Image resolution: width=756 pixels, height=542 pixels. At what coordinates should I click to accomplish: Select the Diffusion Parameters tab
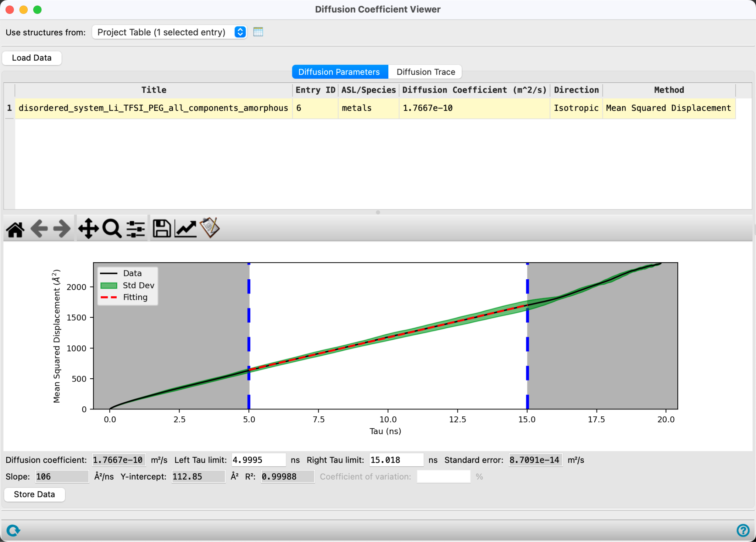339,72
